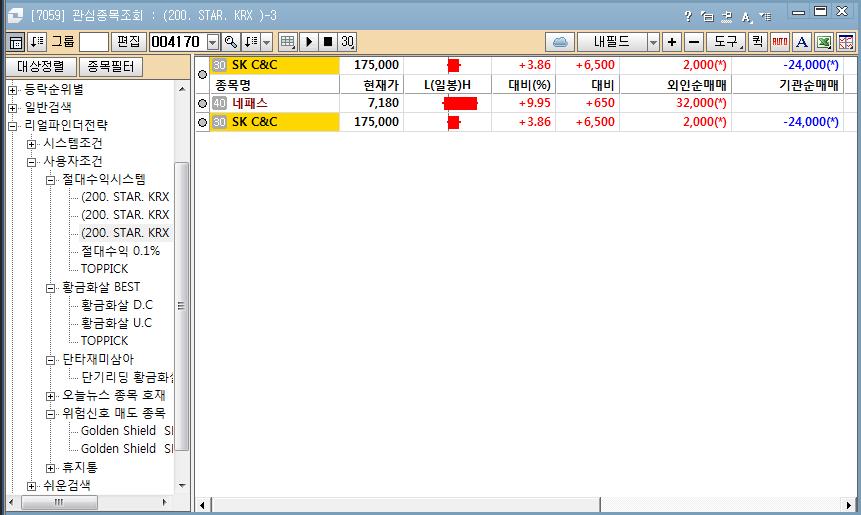The width and height of the screenshot is (861, 515).
Task: Click the window copy icon beside help
Action: [x=707, y=16]
